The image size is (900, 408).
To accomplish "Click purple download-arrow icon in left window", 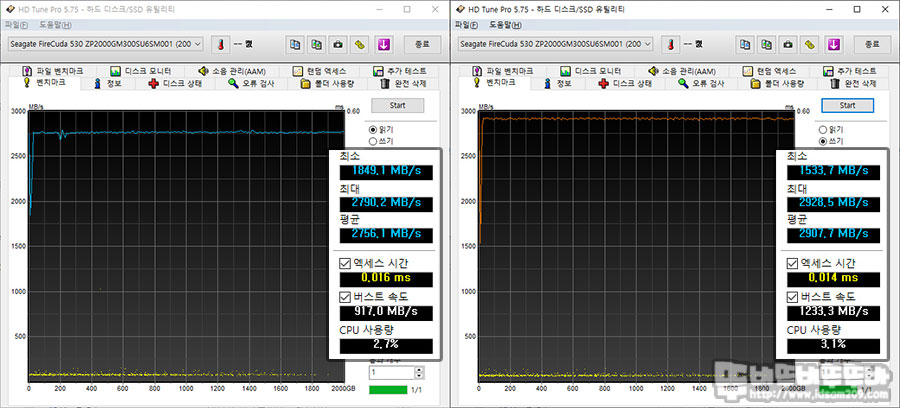I will [383, 44].
